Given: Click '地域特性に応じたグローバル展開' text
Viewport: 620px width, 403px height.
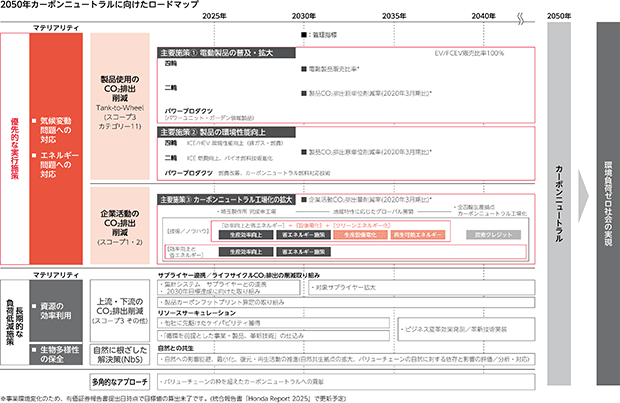Looking at the screenshot, I should [372, 212].
